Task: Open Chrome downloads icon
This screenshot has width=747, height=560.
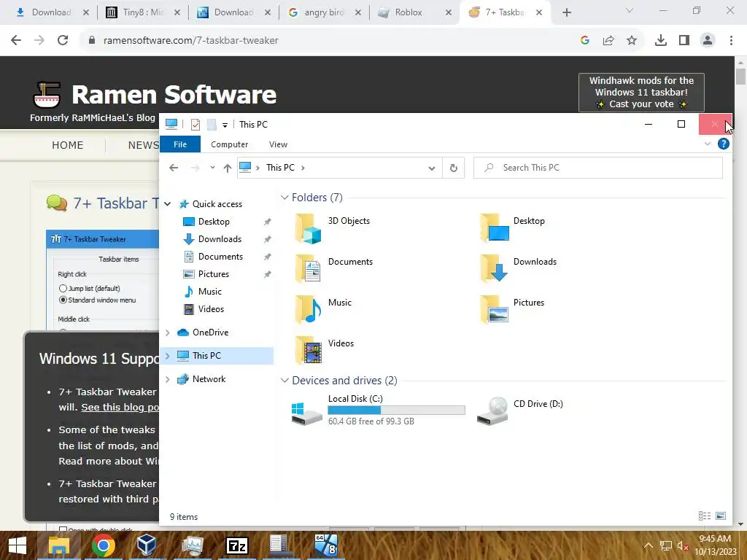Action: click(x=661, y=41)
